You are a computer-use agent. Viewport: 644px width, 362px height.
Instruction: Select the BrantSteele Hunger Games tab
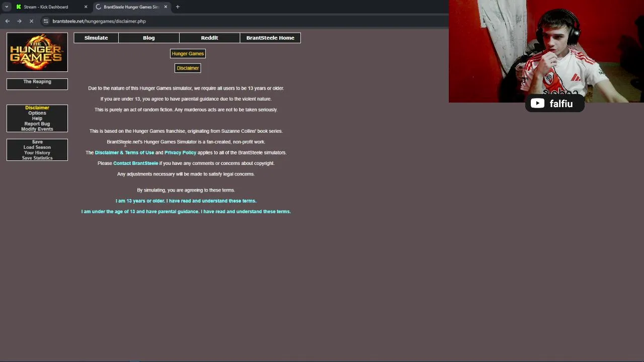click(x=131, y=7)
